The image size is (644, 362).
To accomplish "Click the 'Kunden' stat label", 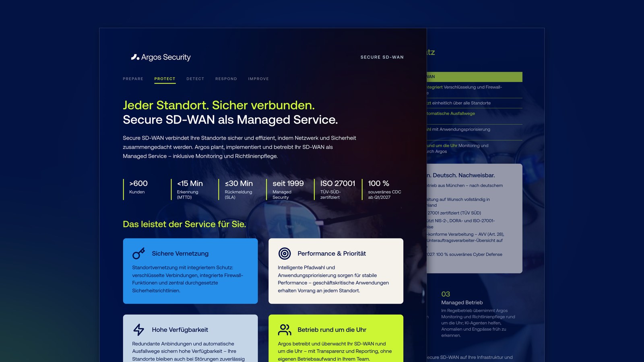I will (x=137, y=192).
